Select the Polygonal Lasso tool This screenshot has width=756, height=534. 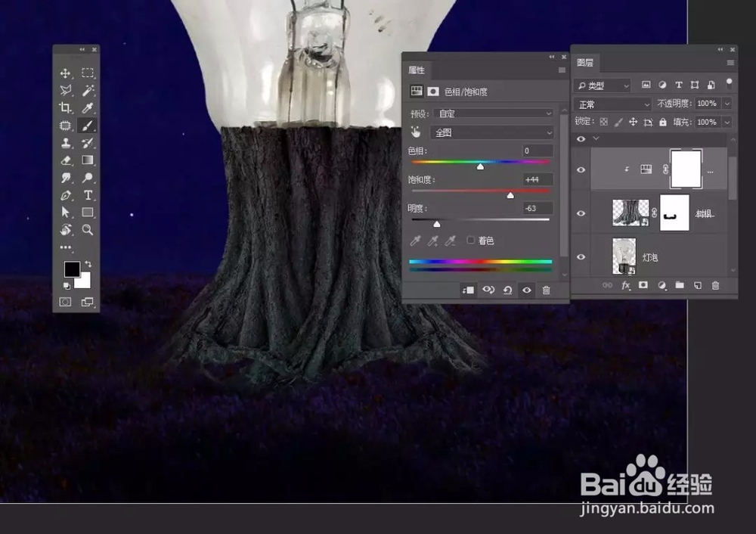pyautogui.click(x=66, y=90)
